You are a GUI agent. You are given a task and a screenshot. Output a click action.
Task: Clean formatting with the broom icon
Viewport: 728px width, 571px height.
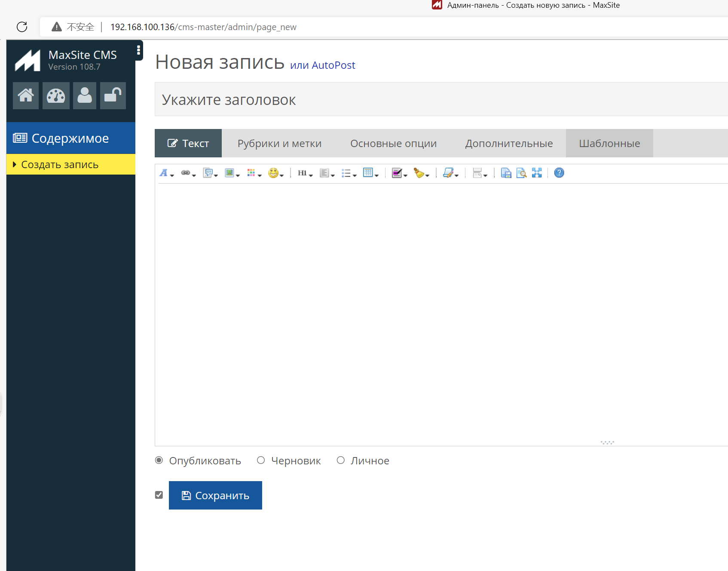(419, 173)
